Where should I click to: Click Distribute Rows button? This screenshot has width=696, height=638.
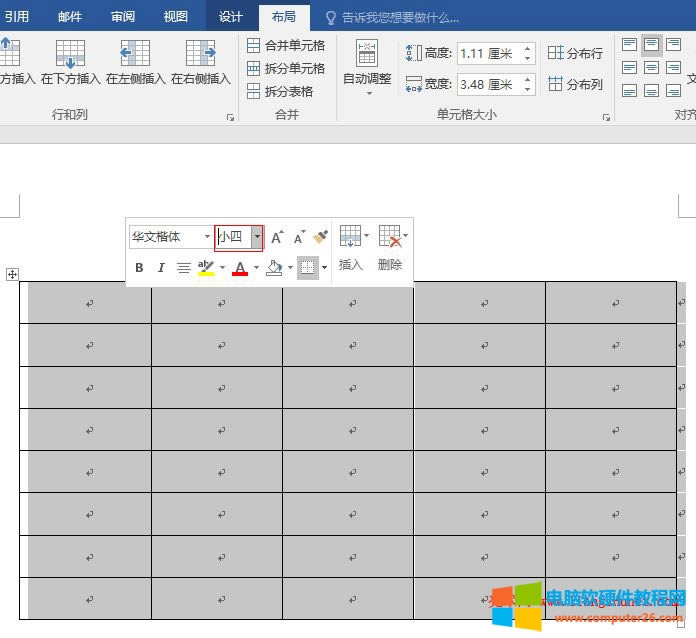coord(575,53)
